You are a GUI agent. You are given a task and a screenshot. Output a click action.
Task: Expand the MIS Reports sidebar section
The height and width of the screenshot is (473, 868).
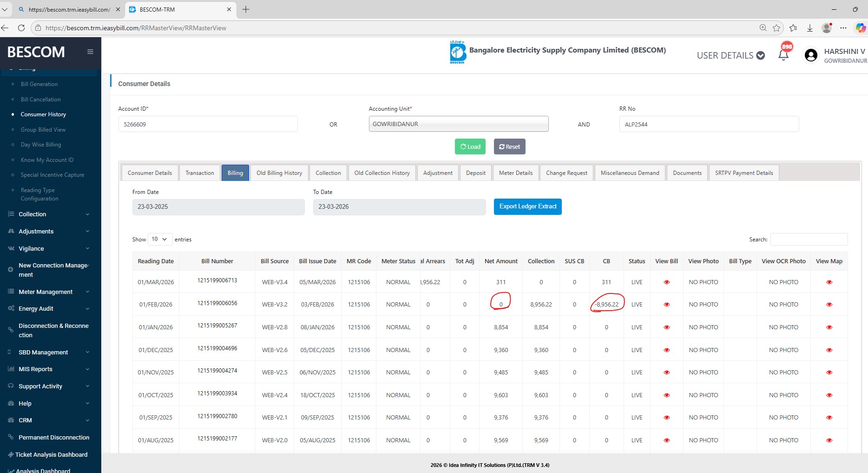pyautogui.click(x=50, y=369)
